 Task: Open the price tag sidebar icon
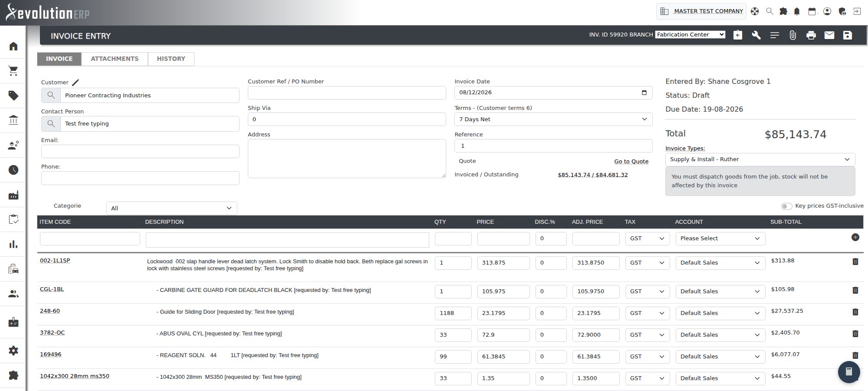(13, 96)
